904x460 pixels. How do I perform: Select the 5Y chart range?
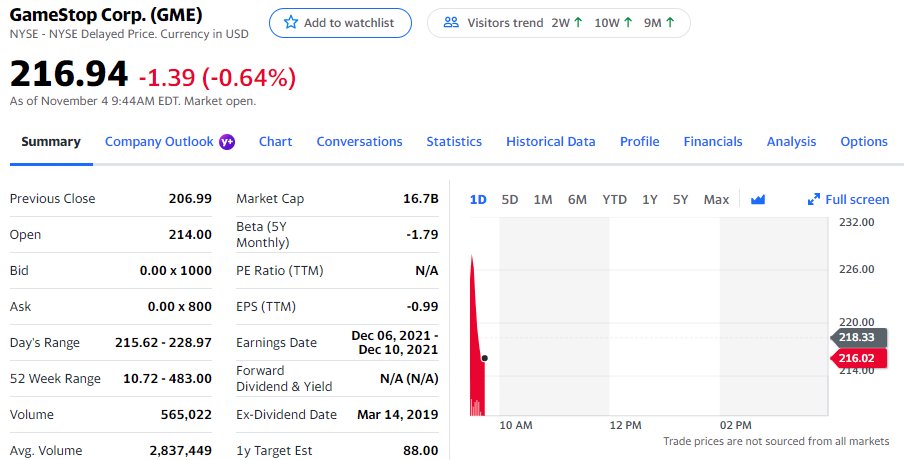[x=680, y=199]
